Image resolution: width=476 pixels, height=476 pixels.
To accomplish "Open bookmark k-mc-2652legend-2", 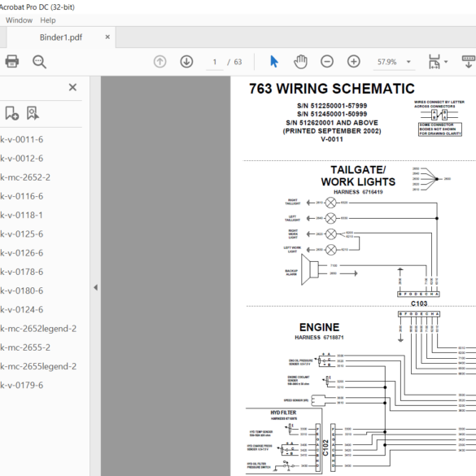I will (x=38, y=329).
